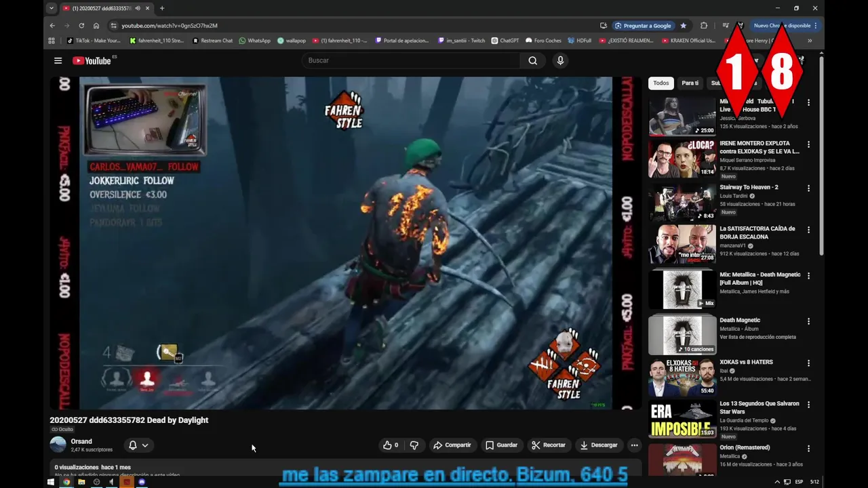This screenshot has width=868, height=488.
Task: Open options menu for Death Magnetic album
Action: click(x=808, y=321)
